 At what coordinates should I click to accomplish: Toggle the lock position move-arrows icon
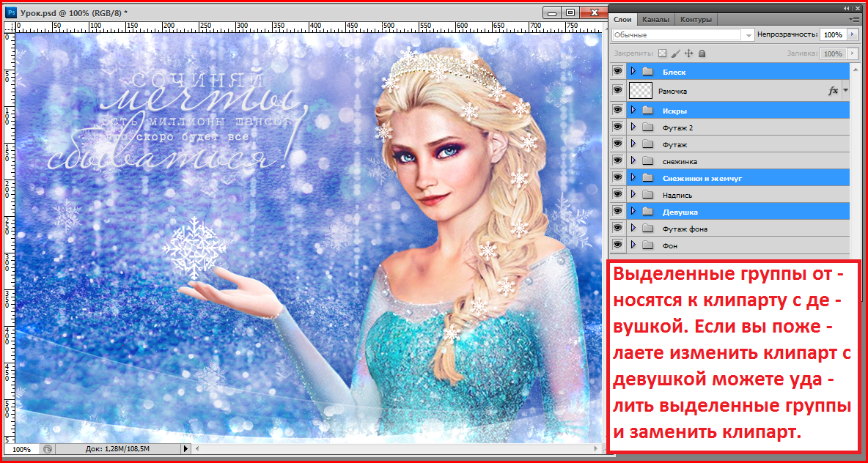click(689, 53)
